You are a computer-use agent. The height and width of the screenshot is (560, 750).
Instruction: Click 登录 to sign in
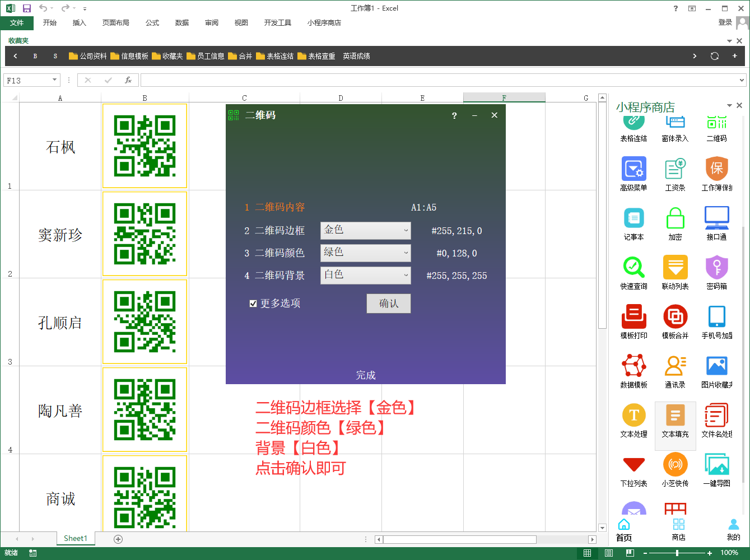(x=725, y=22)
